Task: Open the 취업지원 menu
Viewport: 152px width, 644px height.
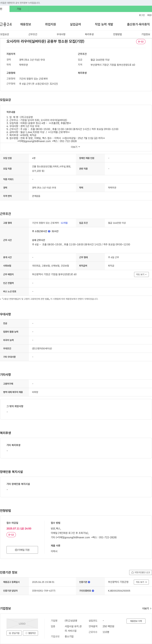Action: click(51, 24)
